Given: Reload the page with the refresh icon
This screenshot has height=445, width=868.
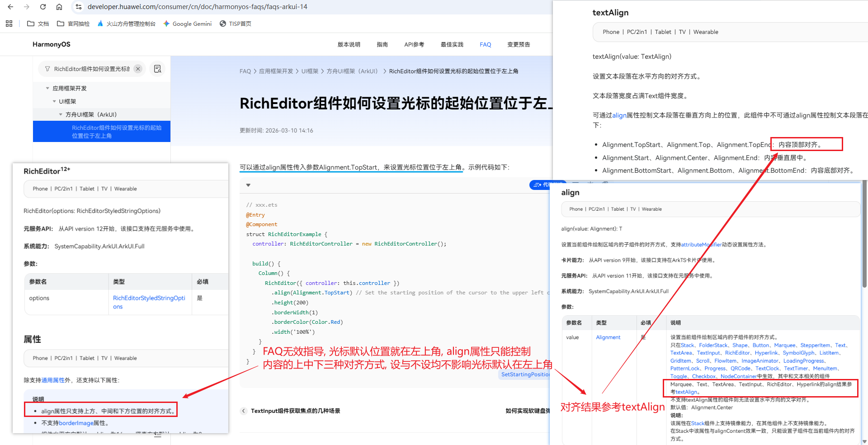Looking at the screenshot, I should coord(43,7).
